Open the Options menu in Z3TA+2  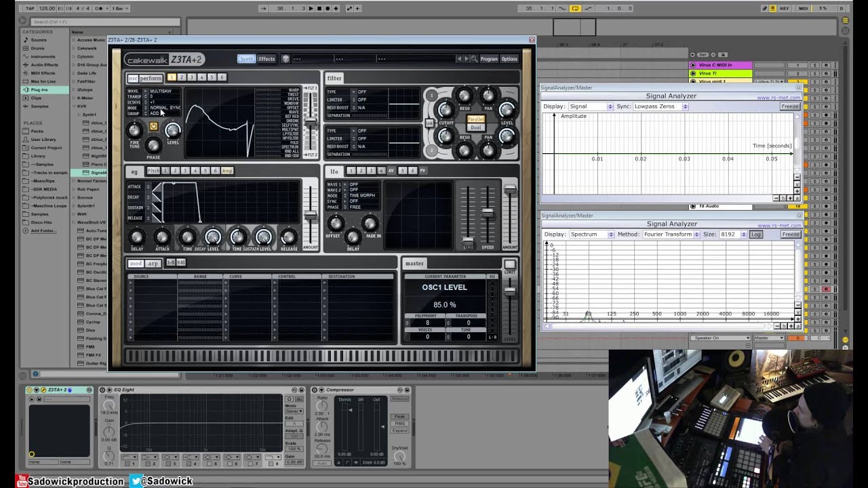point(509,59)
